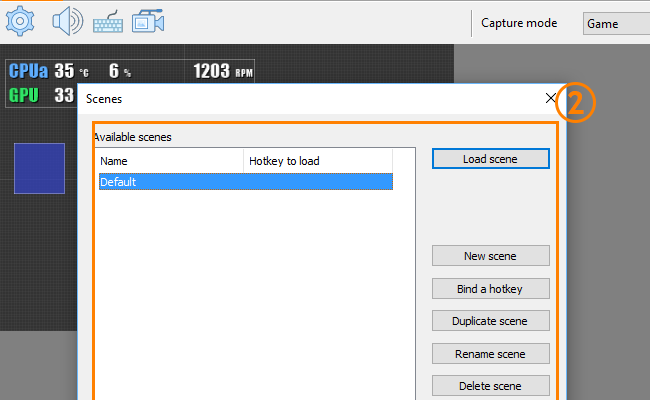The image size is (650, 400).
Task: Select the blue square overlay in preview
Action: coord(39,168)
